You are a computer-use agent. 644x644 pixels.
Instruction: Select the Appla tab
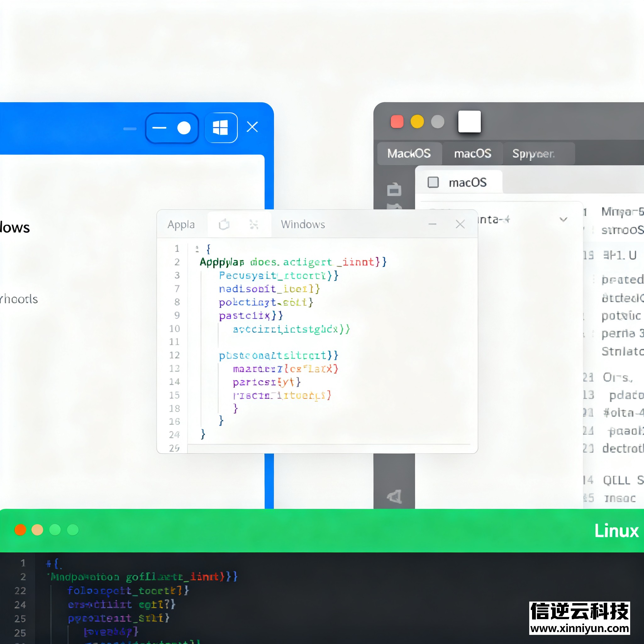(x=181, y=224)
